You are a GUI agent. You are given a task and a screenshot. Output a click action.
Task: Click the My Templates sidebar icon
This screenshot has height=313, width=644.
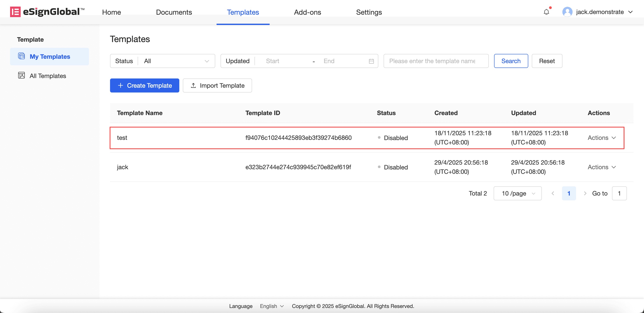pyautogui.click(x=21, y=56)
